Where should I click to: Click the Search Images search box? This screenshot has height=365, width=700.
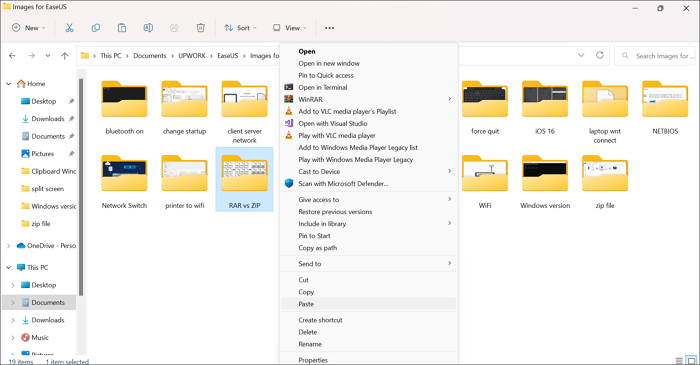click(655, 56)
